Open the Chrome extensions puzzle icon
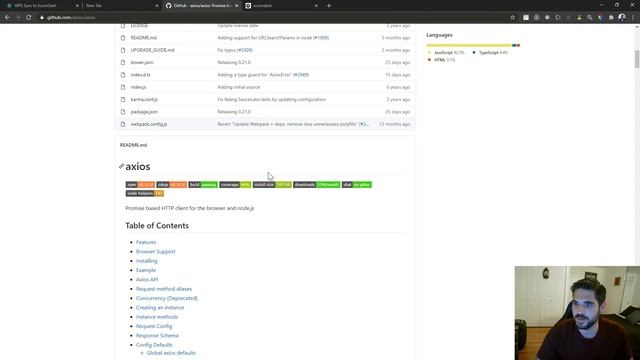Image resolution: width=640 pixels, height=360 pixels. click(611, 18)
